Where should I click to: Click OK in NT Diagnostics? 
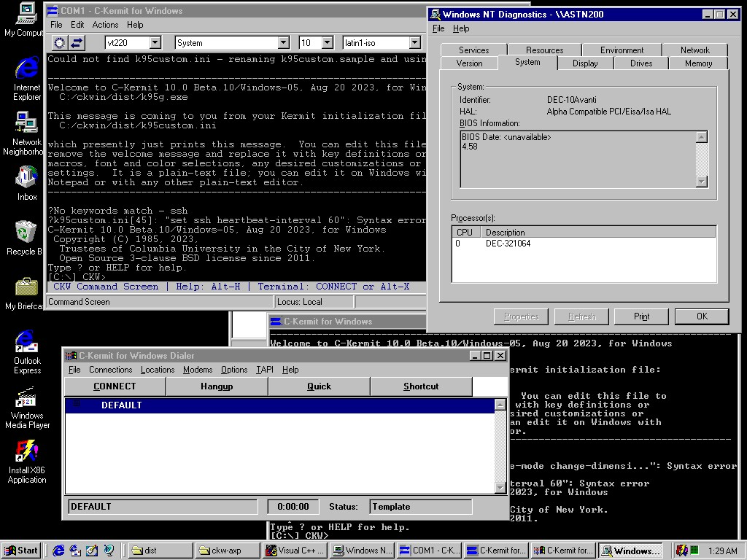702,316
